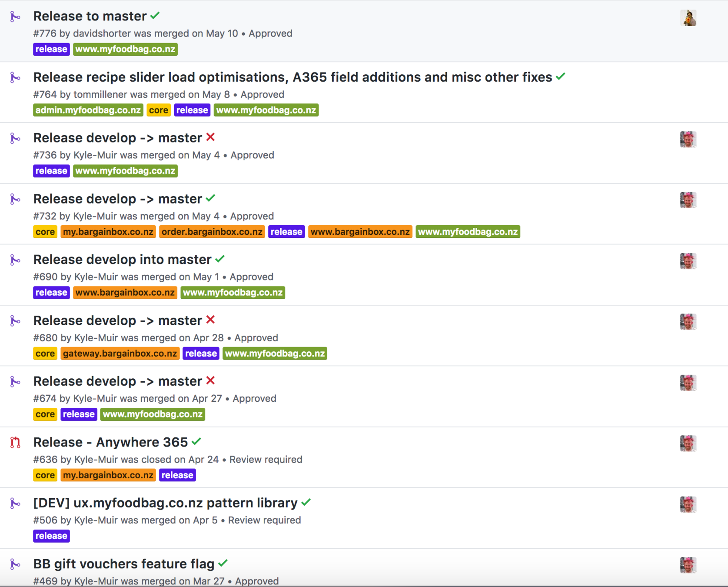
Task: Click www.myfoodbag.co.nz label on PR #736
Action: tap(125, 171)
